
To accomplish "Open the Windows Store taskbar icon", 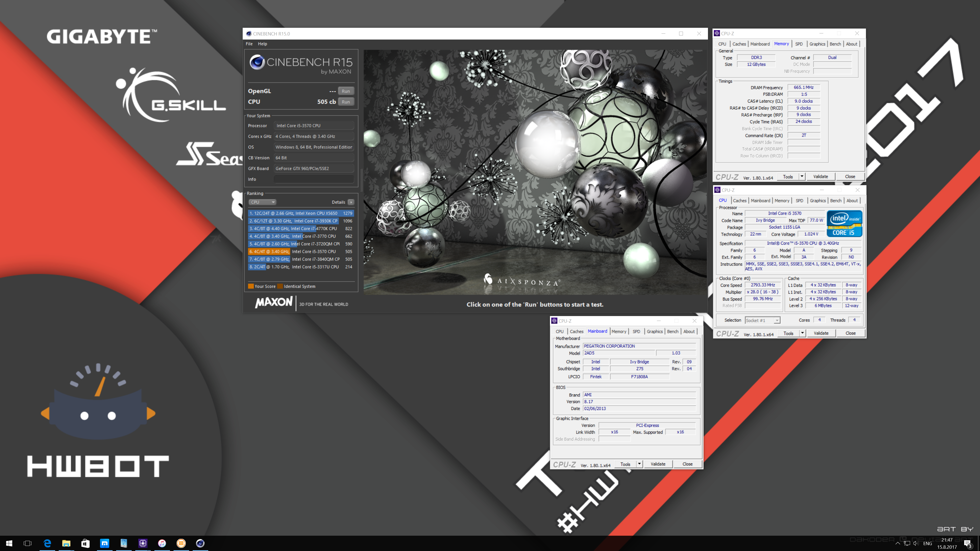I will [x=85, y=543].
